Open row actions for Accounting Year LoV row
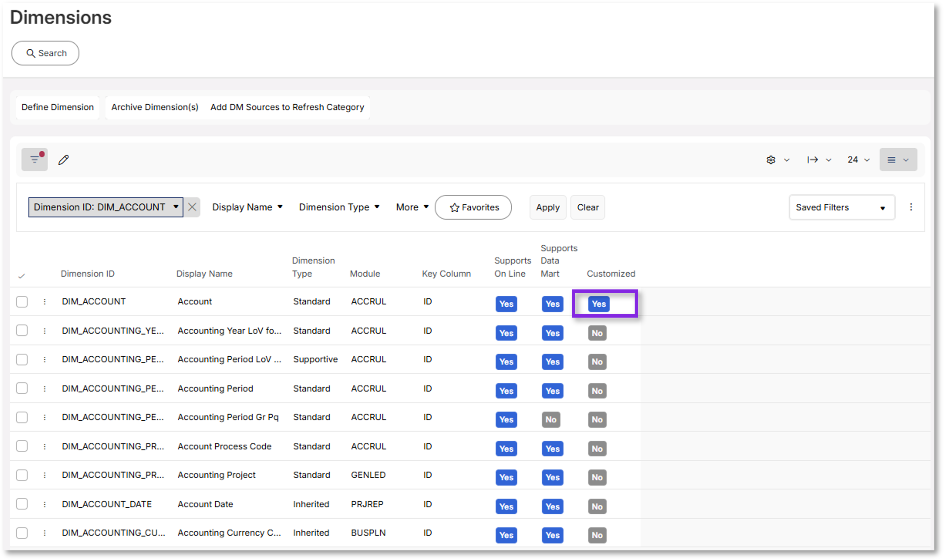 pos(44,331)
